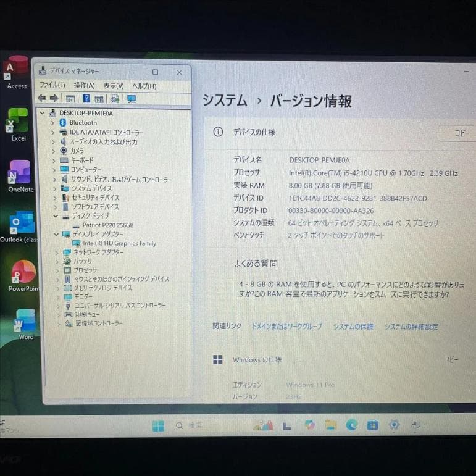Open the システムの詳細設定 link

click(411, 327)
